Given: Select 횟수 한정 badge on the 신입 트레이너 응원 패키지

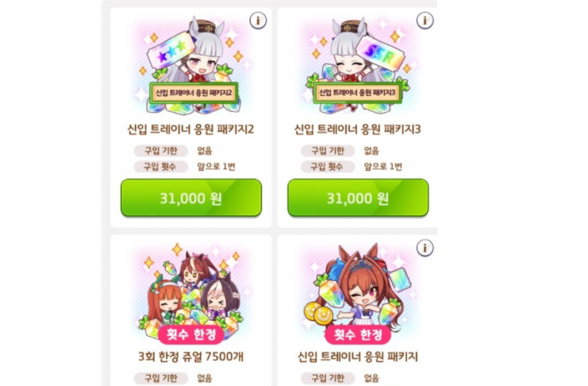Looking at the screenshot, I should coord(358,334).
